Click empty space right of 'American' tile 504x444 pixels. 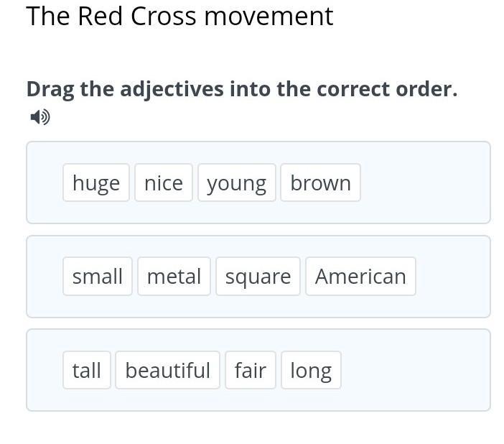452,277
